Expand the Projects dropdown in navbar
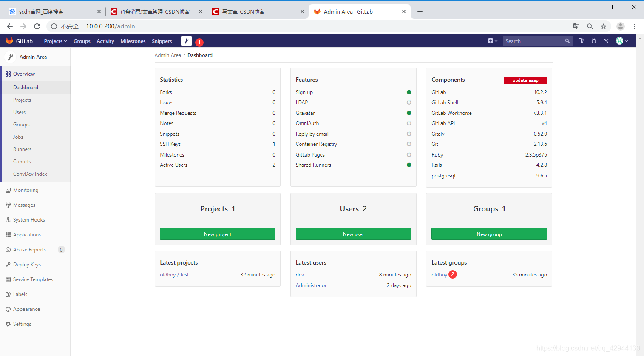644x356 pixels. click(x=56, y=41)
